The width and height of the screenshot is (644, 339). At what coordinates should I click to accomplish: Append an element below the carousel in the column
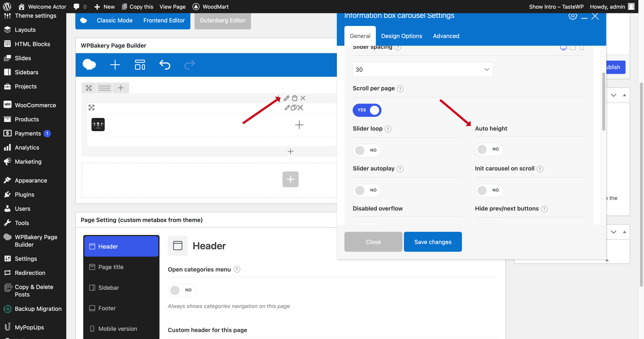tap(291, 151)
